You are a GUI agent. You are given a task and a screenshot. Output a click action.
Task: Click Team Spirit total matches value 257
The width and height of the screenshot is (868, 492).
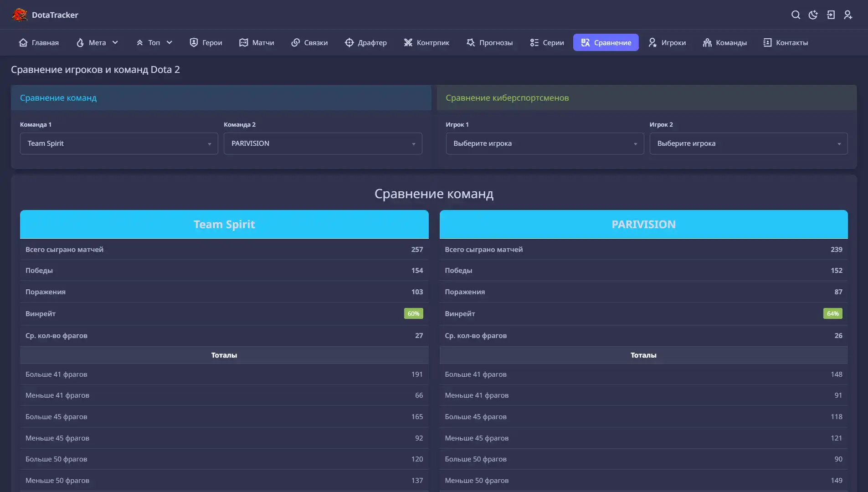coord(417,250)
